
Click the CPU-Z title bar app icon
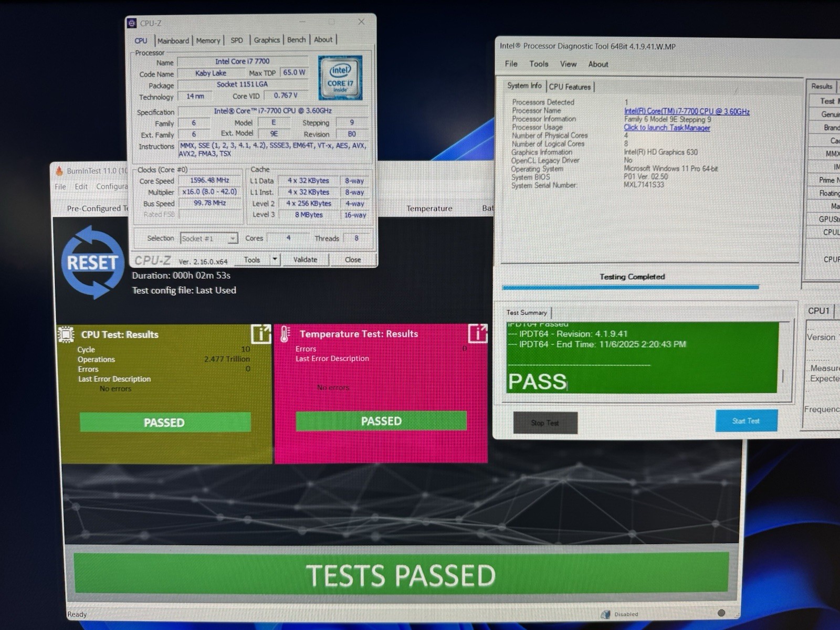coord(132,23)
